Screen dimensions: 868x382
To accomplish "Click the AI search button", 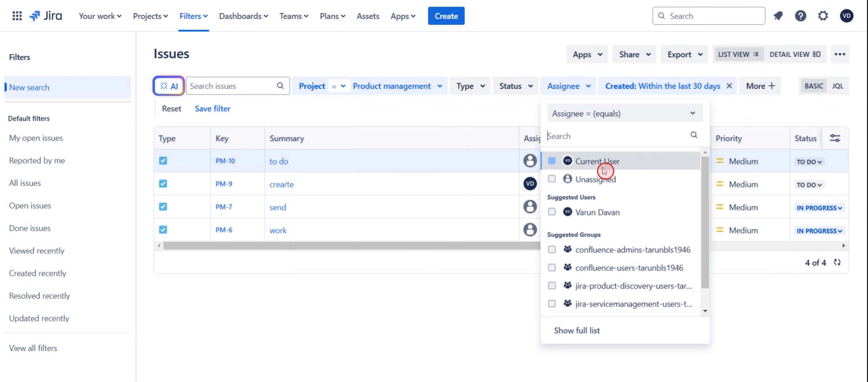I will point(169,86).
